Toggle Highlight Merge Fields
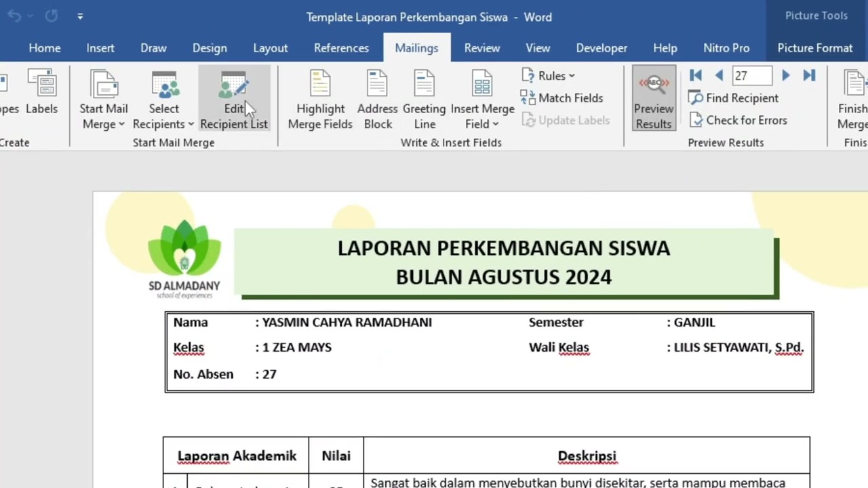868x488 pixels. click(x=320, y=100)
